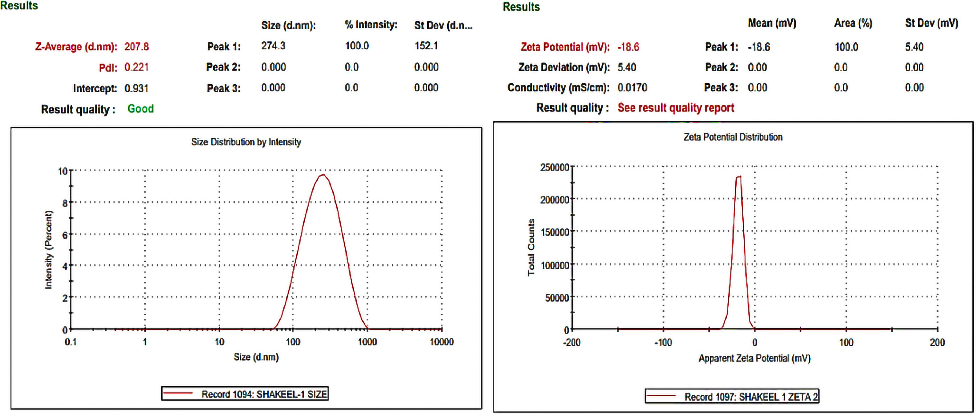Click the Apparent Zeta Potential (mV) axis label

click(754, 358)
